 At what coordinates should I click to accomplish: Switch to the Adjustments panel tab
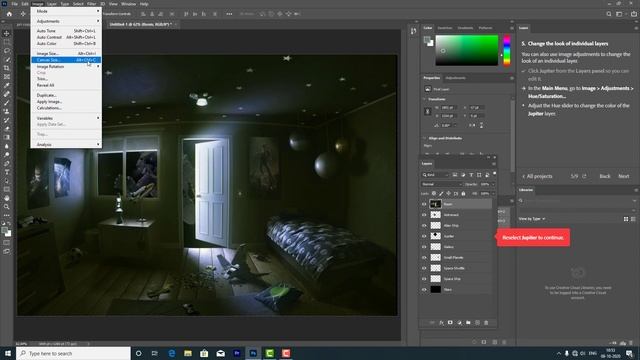pos(455,78)
